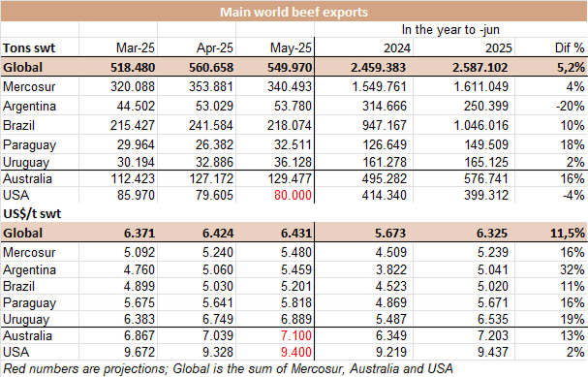
Task: Select the footnote about red numbers projections
Action: [x=228, y=368]
